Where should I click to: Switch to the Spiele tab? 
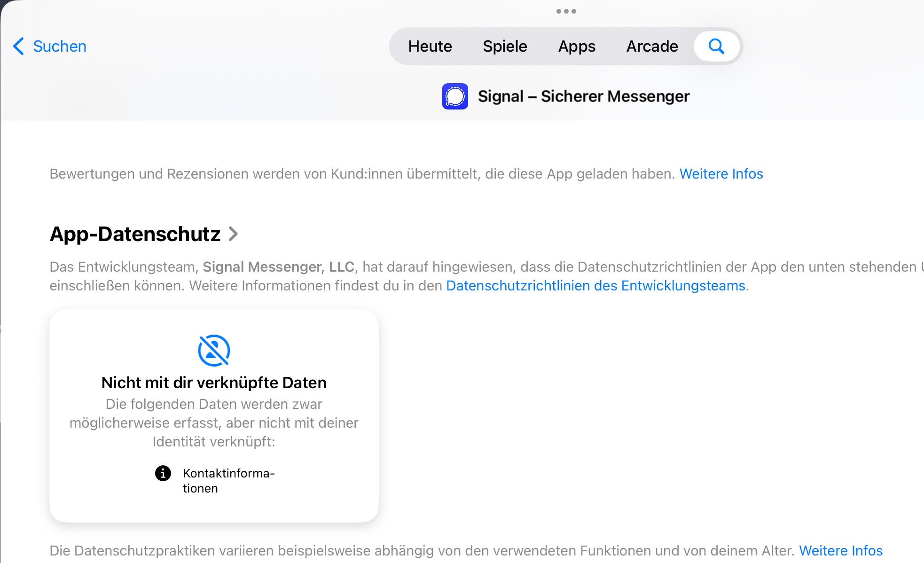[x=505, y=46]
